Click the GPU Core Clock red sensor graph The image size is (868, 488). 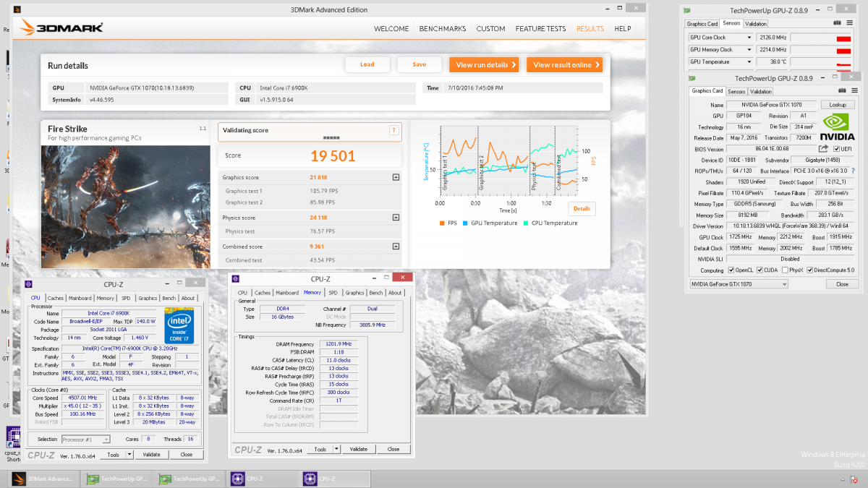click(x=843, y=38)
